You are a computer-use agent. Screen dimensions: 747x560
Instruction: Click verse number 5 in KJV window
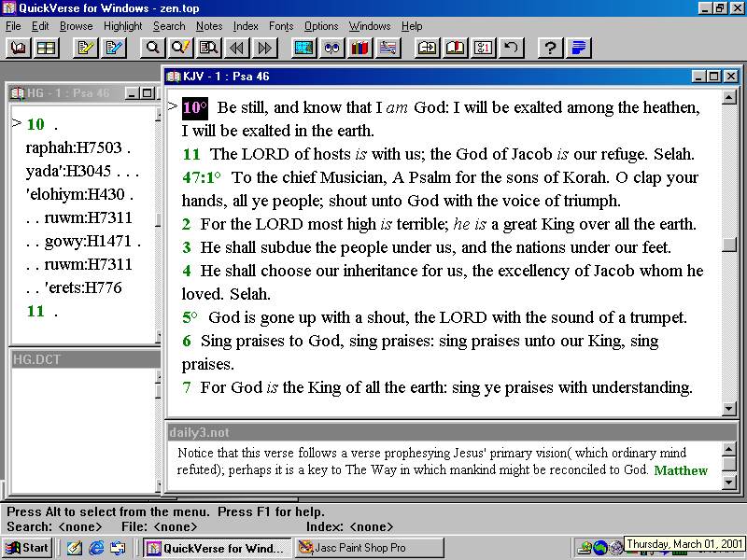tap(190, 317)
